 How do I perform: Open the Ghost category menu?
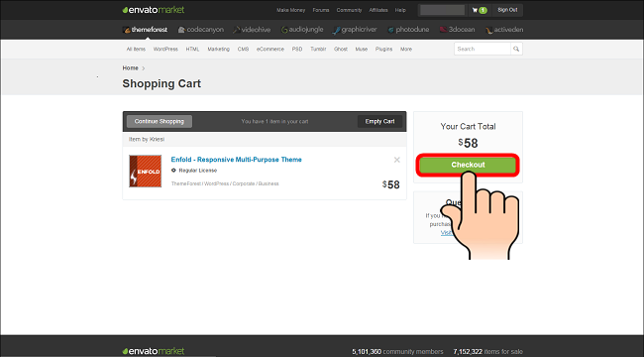tap(341, 49)
